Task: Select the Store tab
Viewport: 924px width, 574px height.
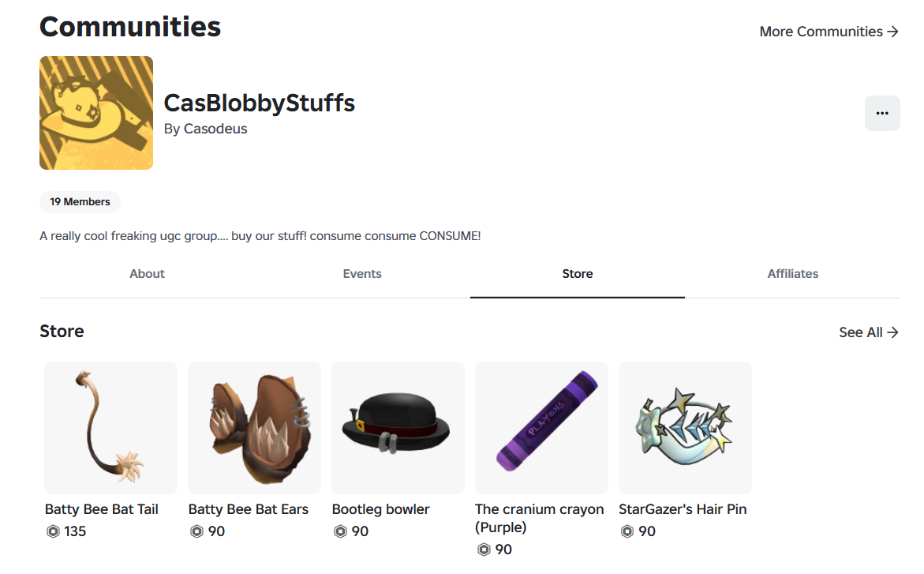Action: pyautogui.click(x=578, y=274)
